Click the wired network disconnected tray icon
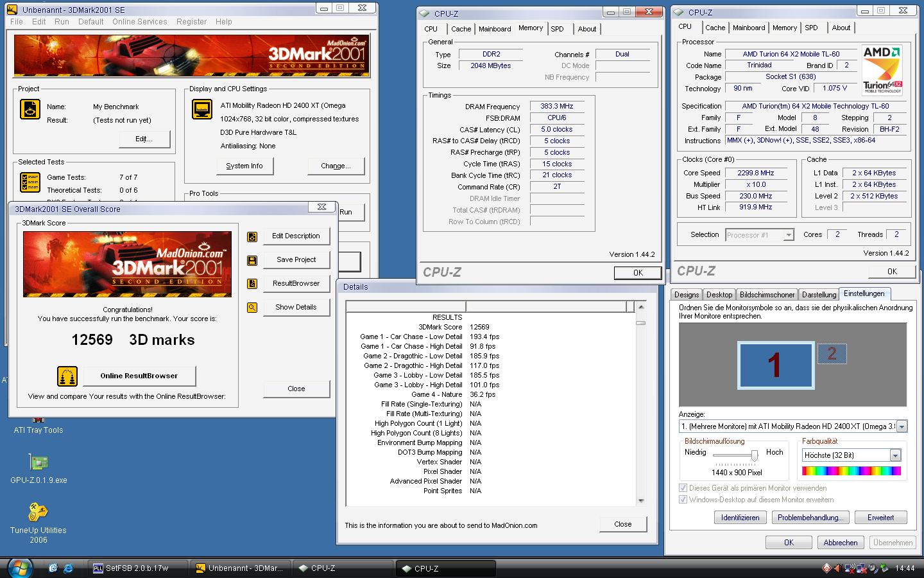Viewport: 924px width, 578px height. point(862,568)
